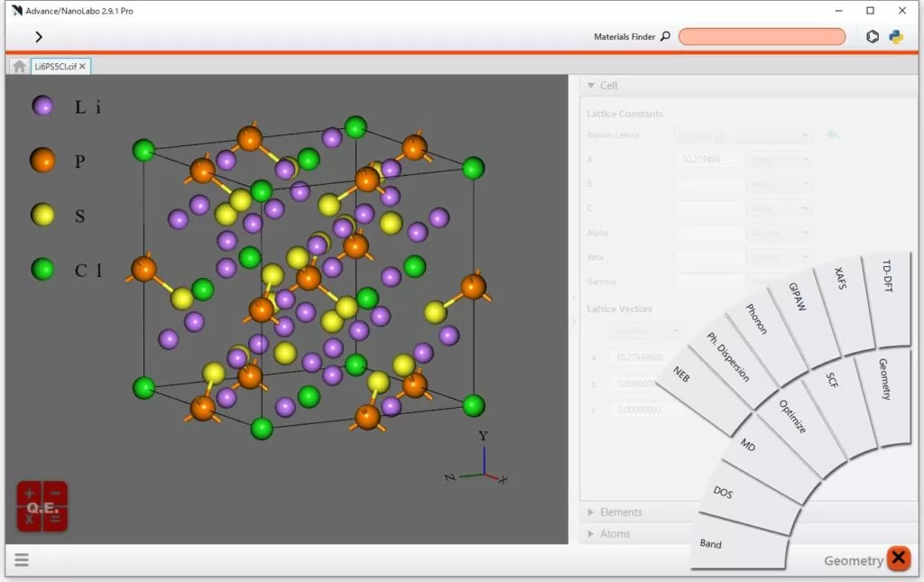The width and height of the screenshot is (924, 582).
Task: Expand the Elements section
Action: coord(591,512)
